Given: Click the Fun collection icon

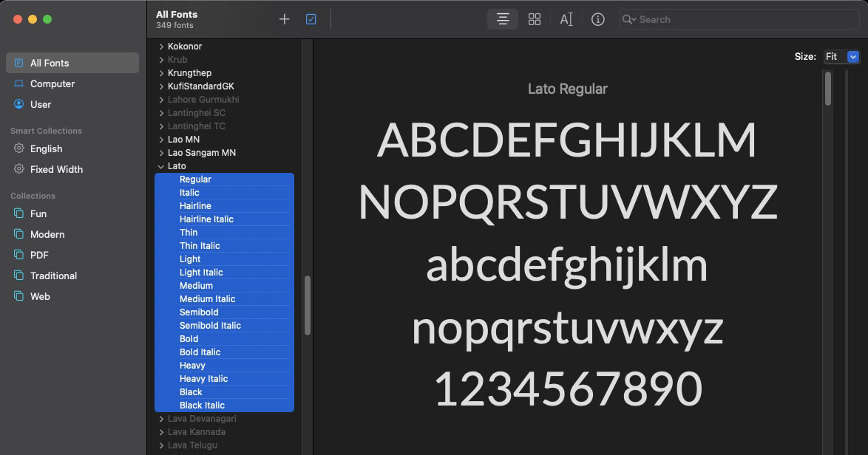Looking at the screenshot, I should coord(18,213).
